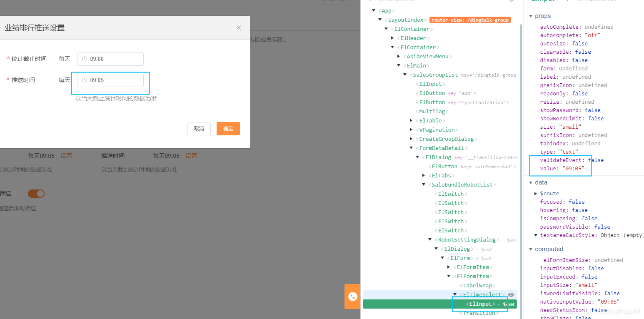Click the inputDisabled: false computed entry
The image size is (644, 319).
[x=572, y=268]
